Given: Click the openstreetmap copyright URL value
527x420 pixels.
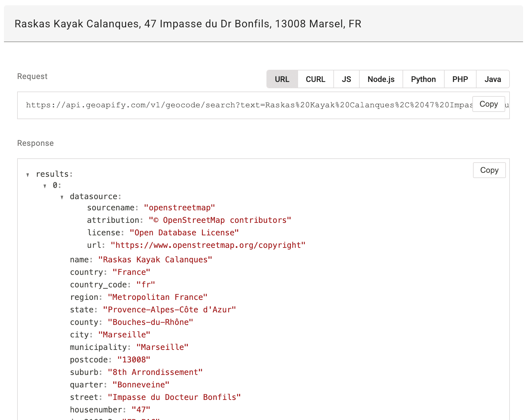Looking at the screenshot, I should [208, 245].
